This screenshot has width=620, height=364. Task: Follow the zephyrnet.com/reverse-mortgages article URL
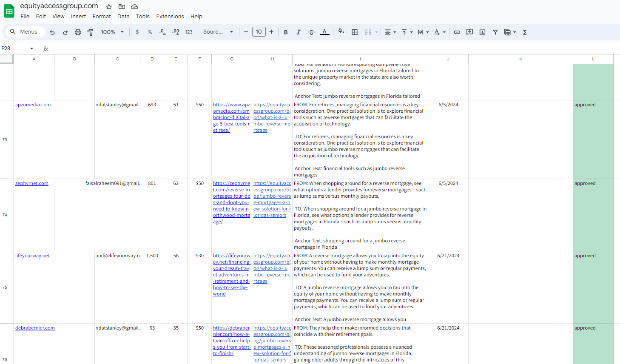tap(232, 202)
